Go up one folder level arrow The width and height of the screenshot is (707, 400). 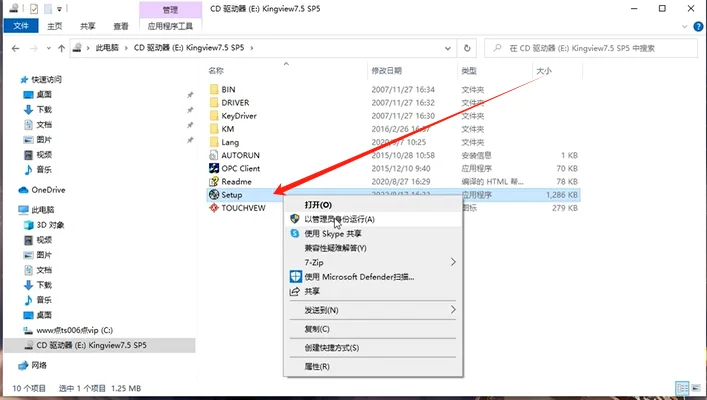tap(61, 48)
